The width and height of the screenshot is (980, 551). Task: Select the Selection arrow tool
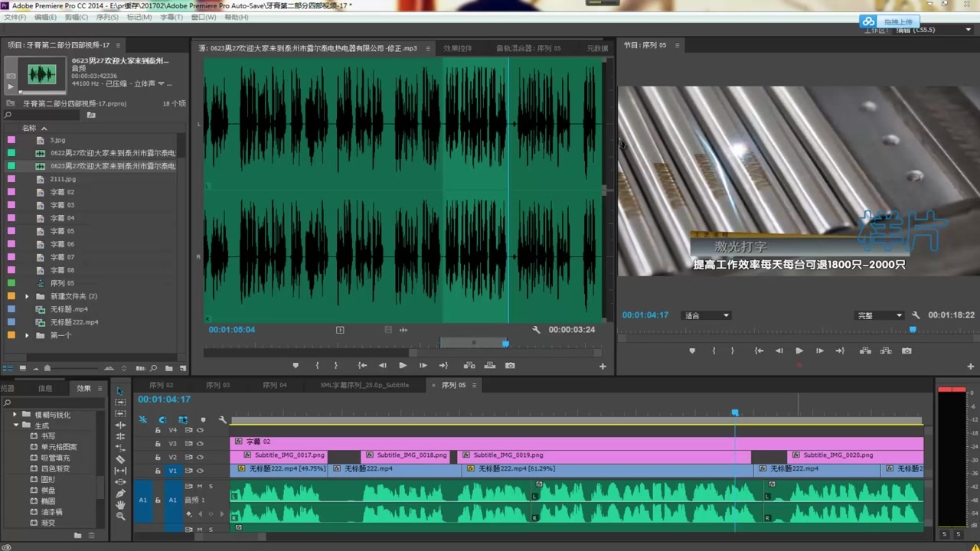pyautogui.click(x=120, y=391)
